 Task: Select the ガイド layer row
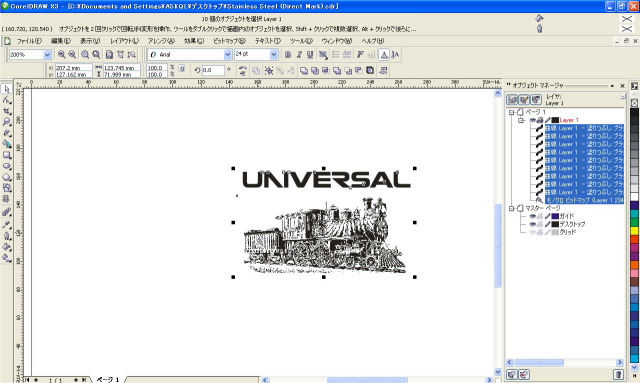click(567, 216)
